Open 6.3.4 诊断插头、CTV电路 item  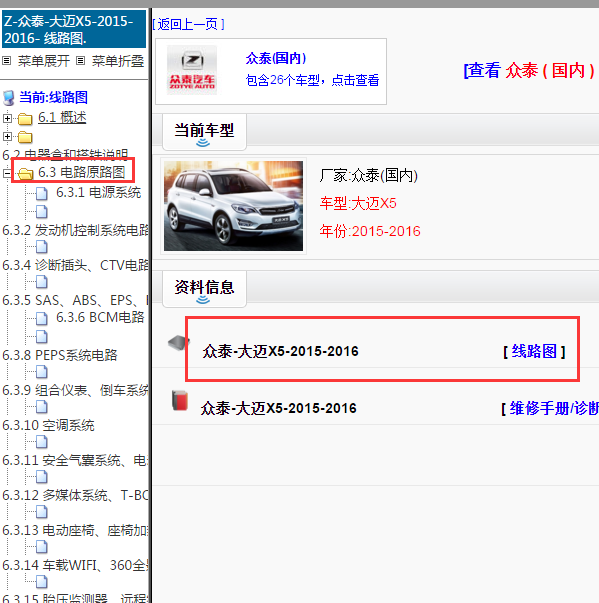[x=75, y=265]
